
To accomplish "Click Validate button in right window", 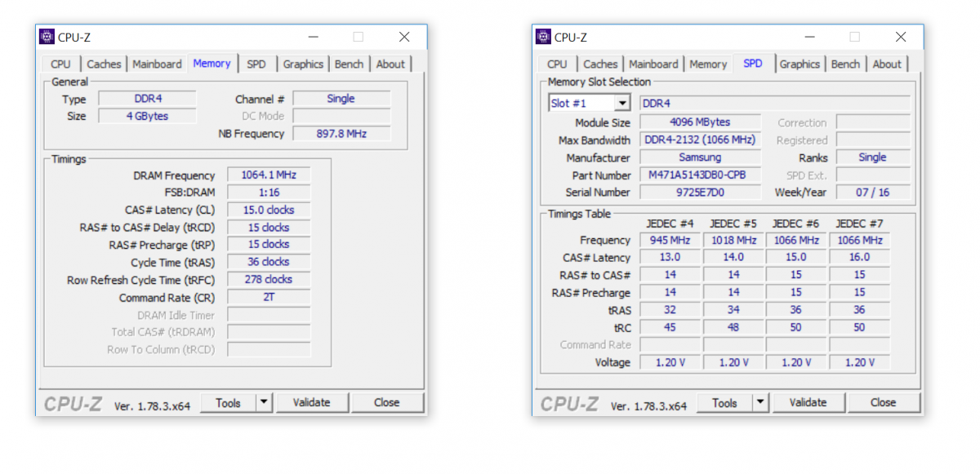I will pos(808,402).
